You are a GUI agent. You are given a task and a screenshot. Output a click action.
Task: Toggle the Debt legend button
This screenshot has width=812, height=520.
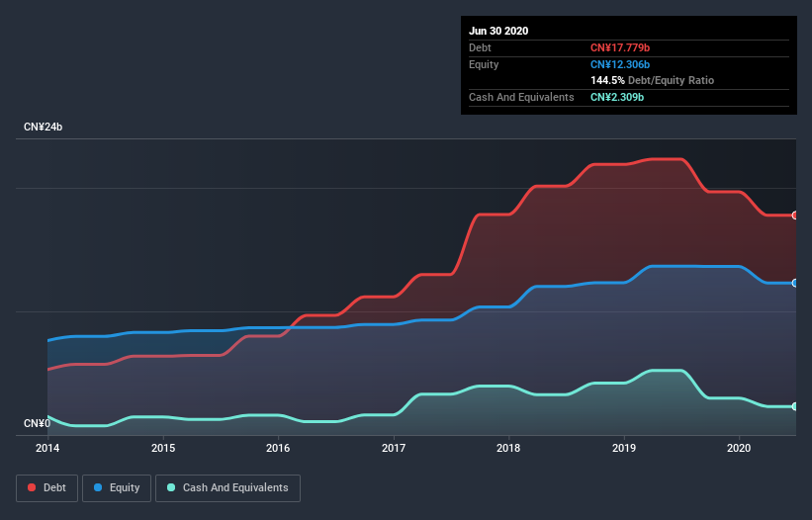pyautogui.click(x=46, y=488)
